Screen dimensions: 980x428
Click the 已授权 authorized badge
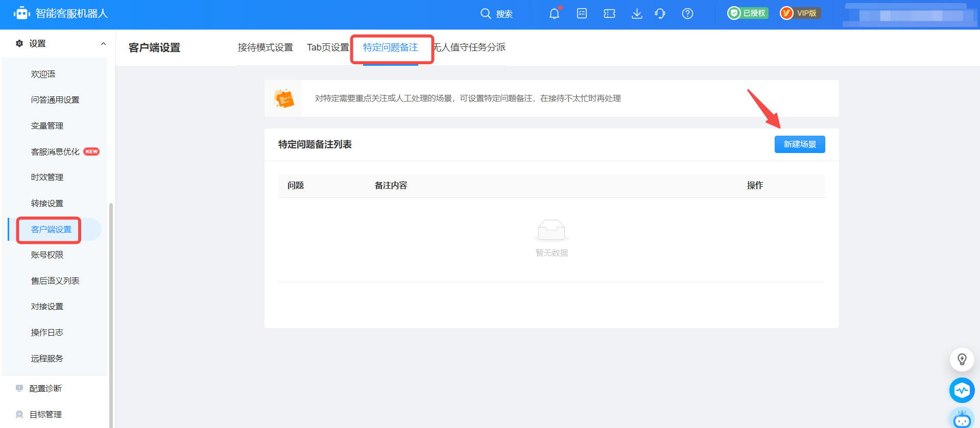coord(748,13)
